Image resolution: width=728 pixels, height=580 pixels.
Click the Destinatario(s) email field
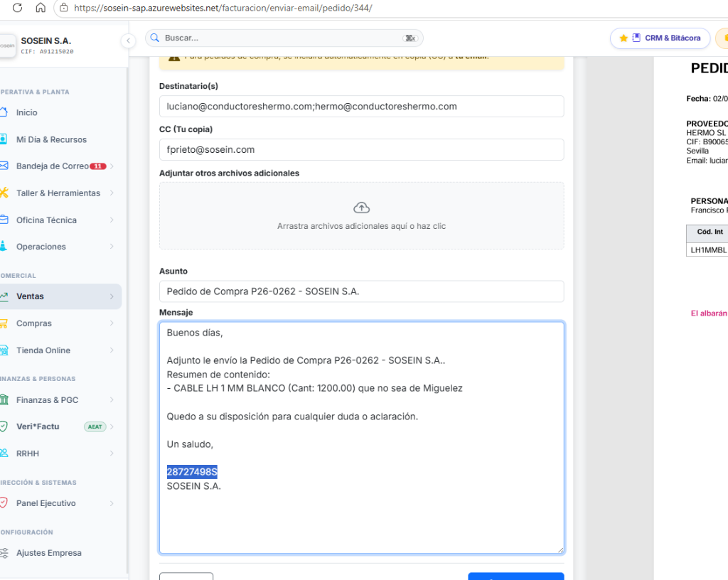pos(362,106)
